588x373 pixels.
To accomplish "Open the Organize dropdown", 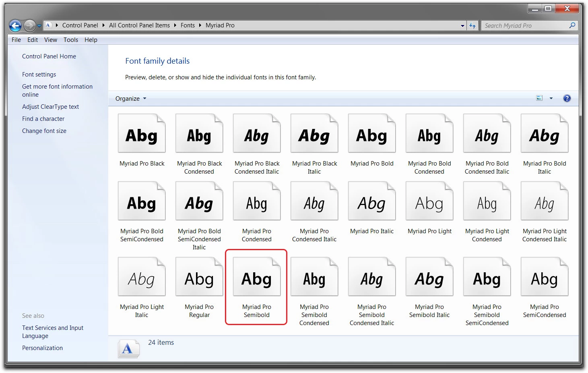I will click(x=131, y=99).
